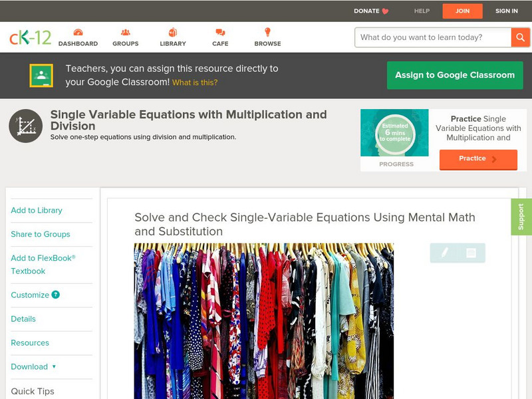Click the orange search magnifier button
The width and height of the screenshot is (532, 399).
(520, 37)
